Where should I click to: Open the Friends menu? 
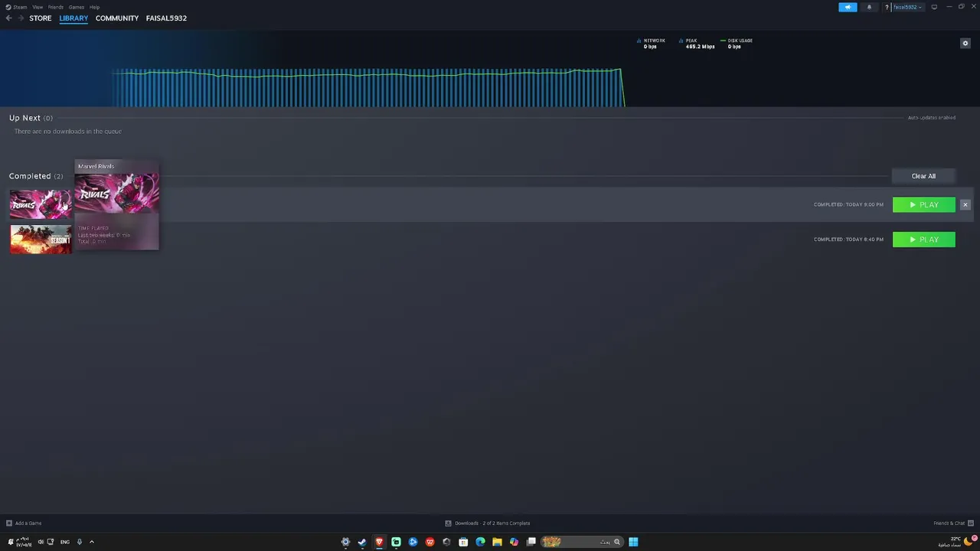coord(56,7)
